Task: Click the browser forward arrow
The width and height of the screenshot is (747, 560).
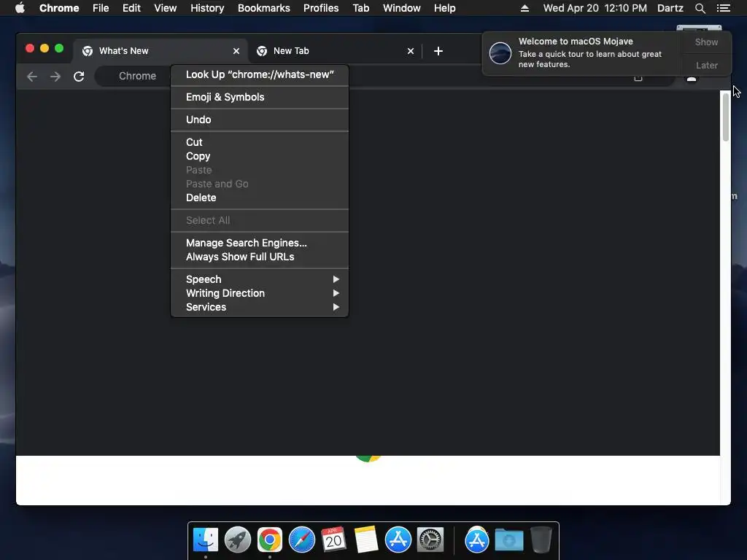Action: point(55,76)
